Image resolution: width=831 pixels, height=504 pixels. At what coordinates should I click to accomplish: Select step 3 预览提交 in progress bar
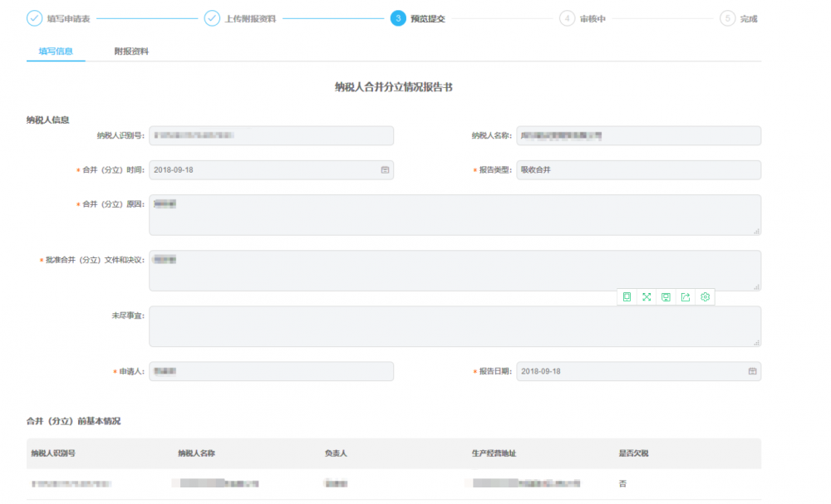(x=398, y=18)
